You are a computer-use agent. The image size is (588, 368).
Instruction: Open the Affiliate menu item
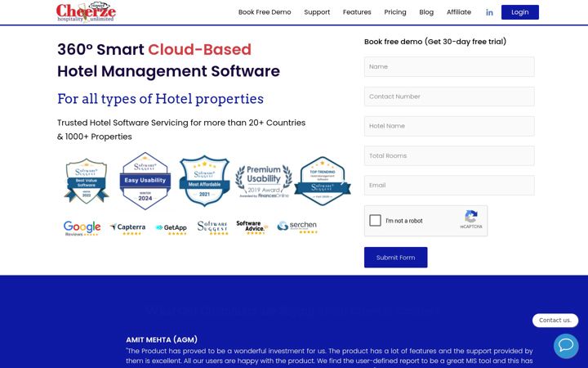[x=459, y=12]
